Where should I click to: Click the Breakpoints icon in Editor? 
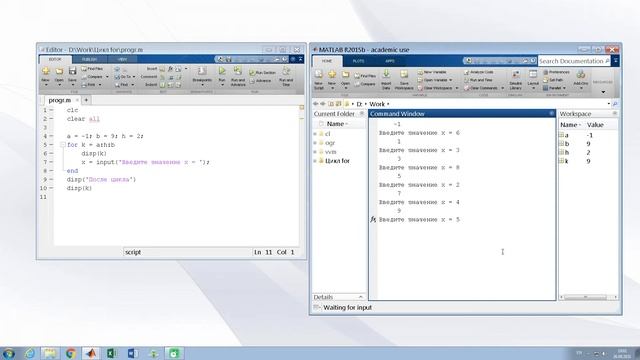click(x=202, y=71)
